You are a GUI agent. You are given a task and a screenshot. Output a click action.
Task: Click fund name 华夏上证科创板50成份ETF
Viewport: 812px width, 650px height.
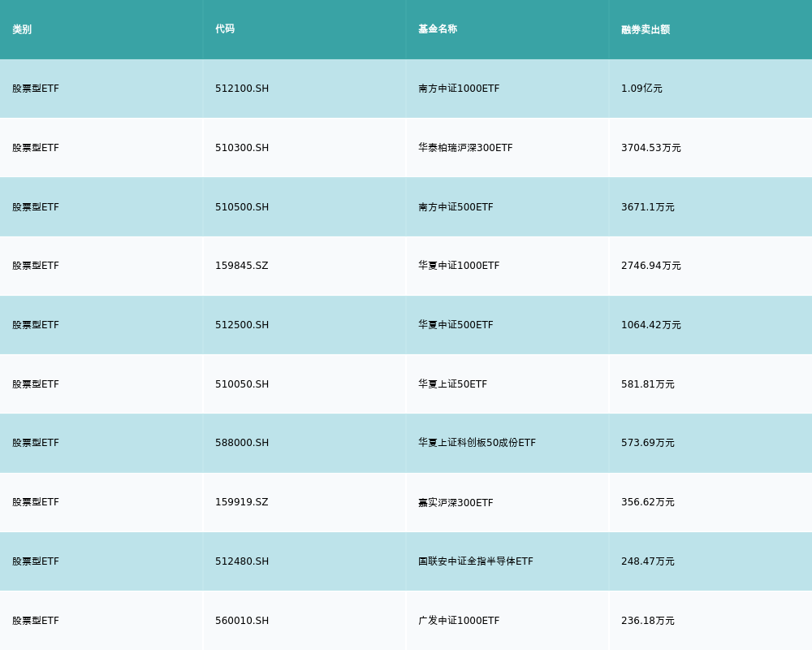(x=477, y=443)
